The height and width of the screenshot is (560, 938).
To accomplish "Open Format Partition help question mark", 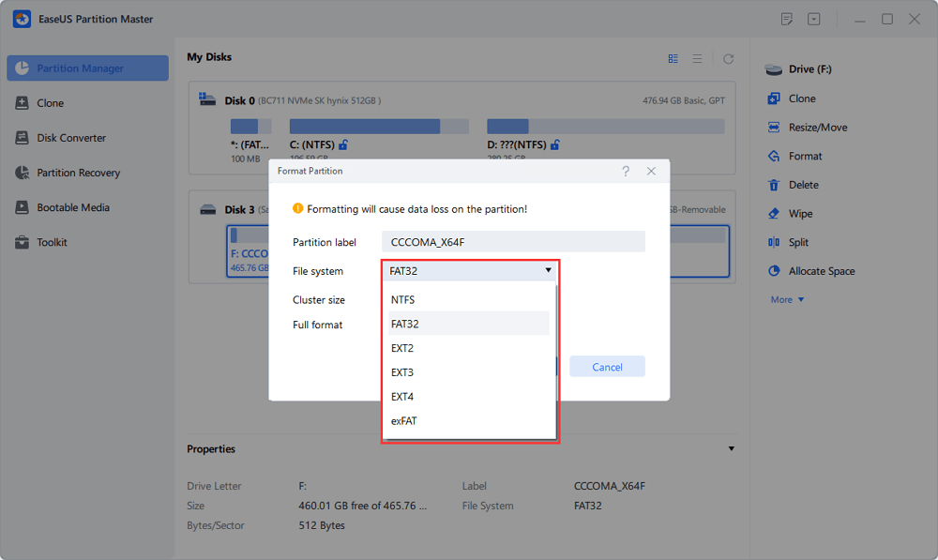I will click(x=626, y=171).
